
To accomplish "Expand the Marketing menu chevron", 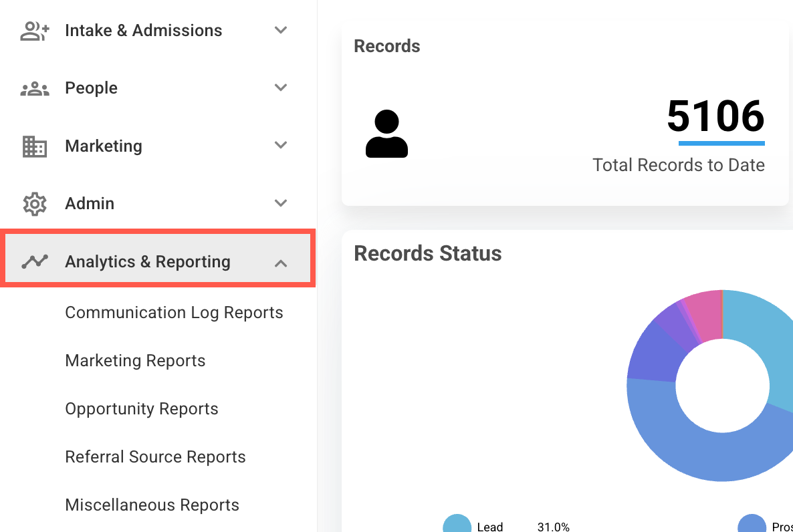I will pos(281,145).
